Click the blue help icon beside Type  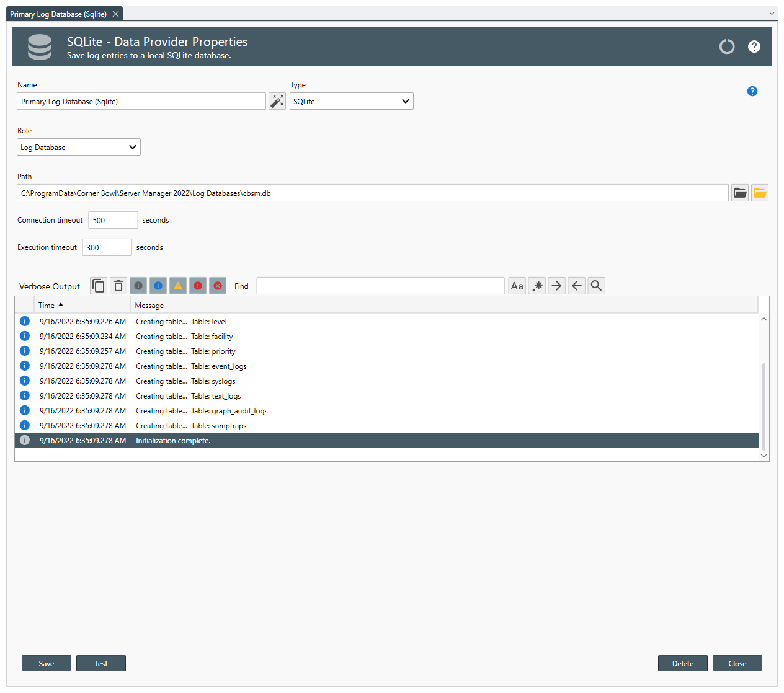pos(752,91)
